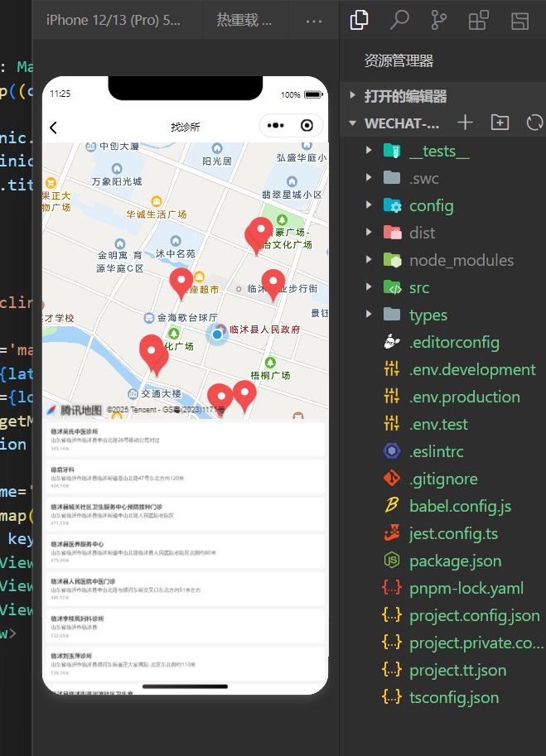Image resolution: width=546 pixels, height=756 pixels.
Task: Open the Source Control branch icon
Action: [x=439, y=20]
